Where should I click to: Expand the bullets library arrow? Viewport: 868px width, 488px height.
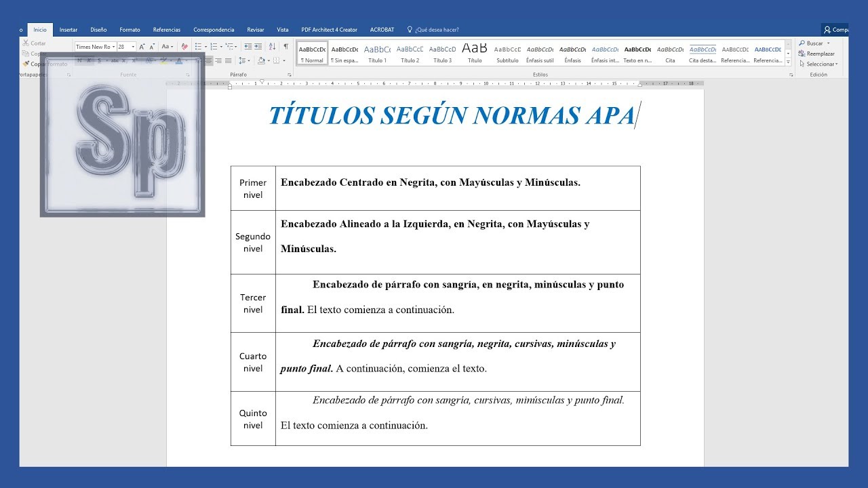point(205,47)
